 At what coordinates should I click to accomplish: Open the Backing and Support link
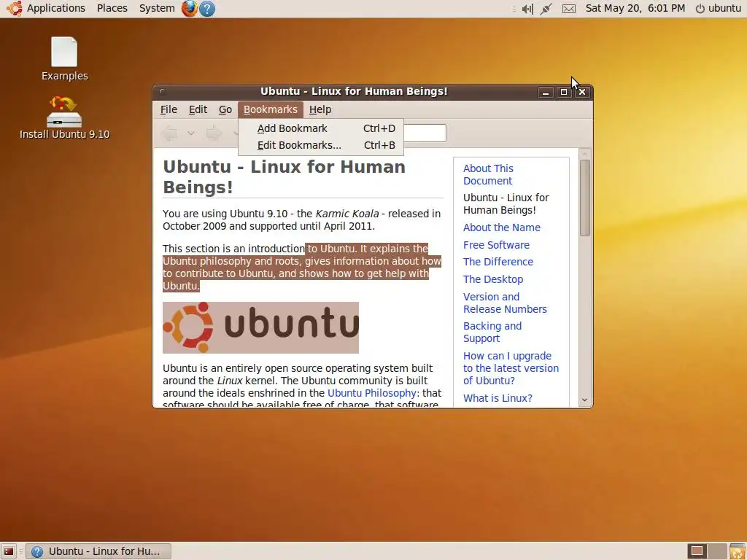[492, 332]
